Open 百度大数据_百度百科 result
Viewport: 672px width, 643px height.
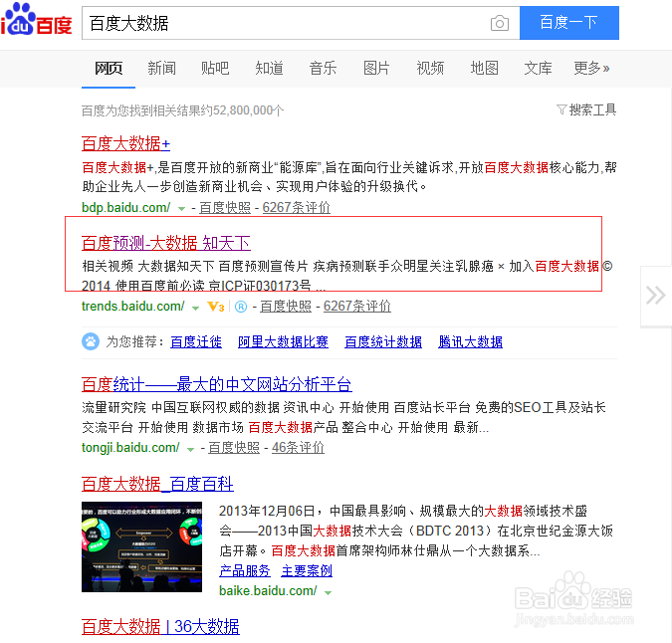pyautogui.click(x=157, y=484)
